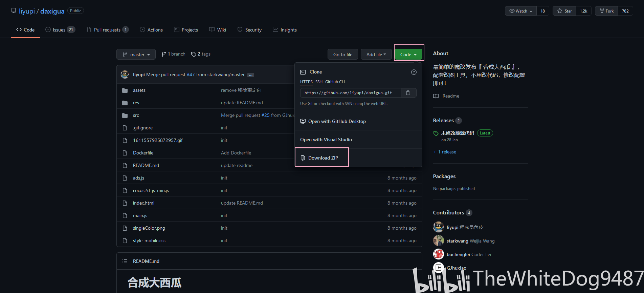Click the clone URL text field
This screenshot has height=293, width=644.
coord(351,93)
